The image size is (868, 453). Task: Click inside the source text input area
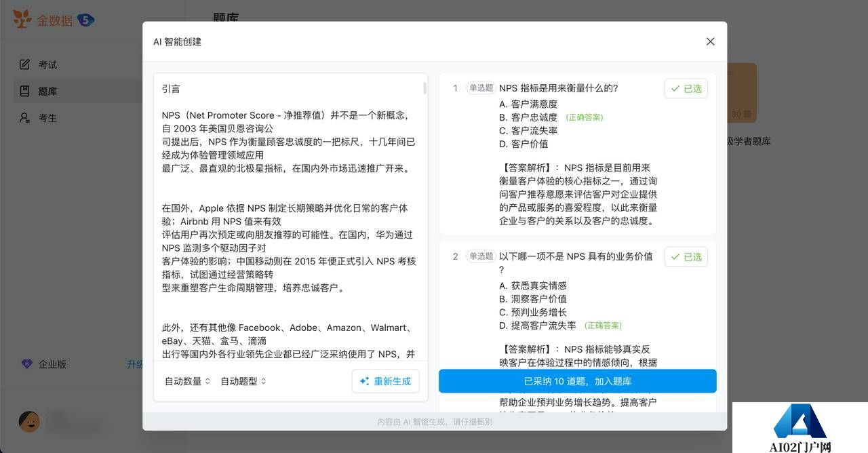290,217
